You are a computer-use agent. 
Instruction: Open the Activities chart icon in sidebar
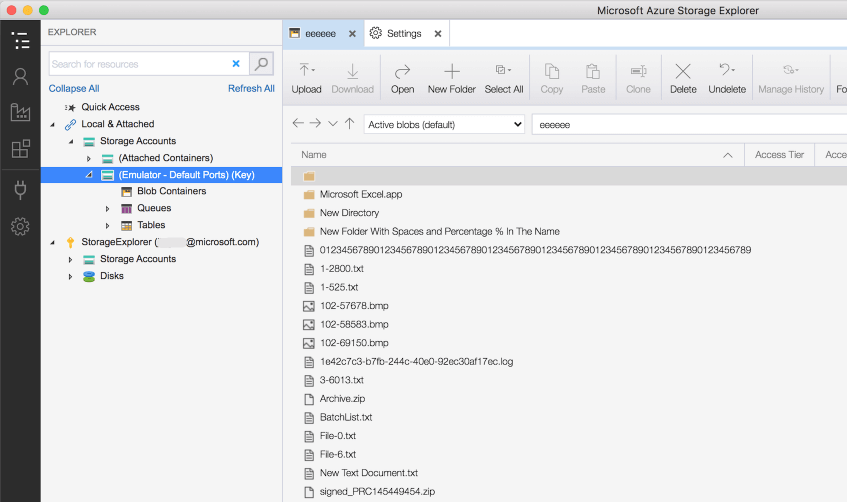(20, 112)
